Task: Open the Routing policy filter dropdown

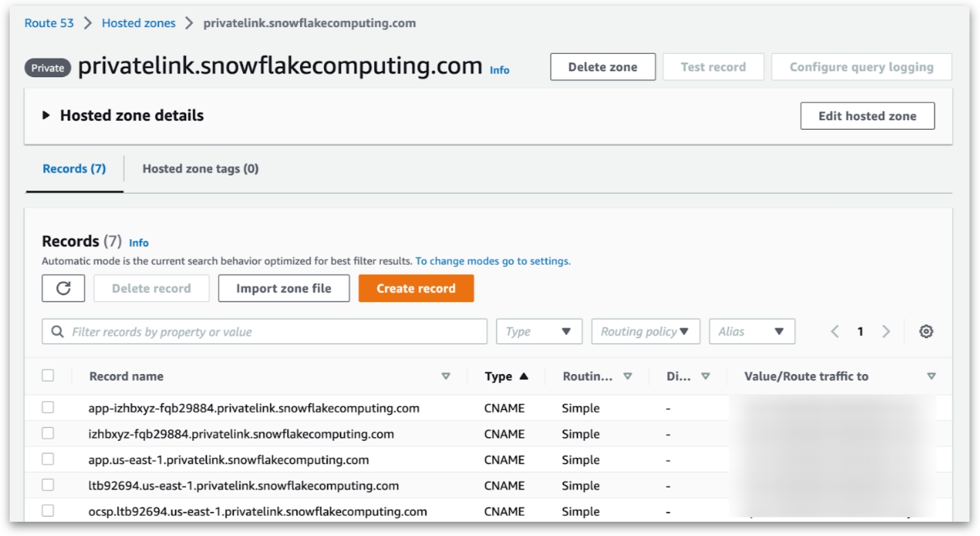Action: point(645,331)
